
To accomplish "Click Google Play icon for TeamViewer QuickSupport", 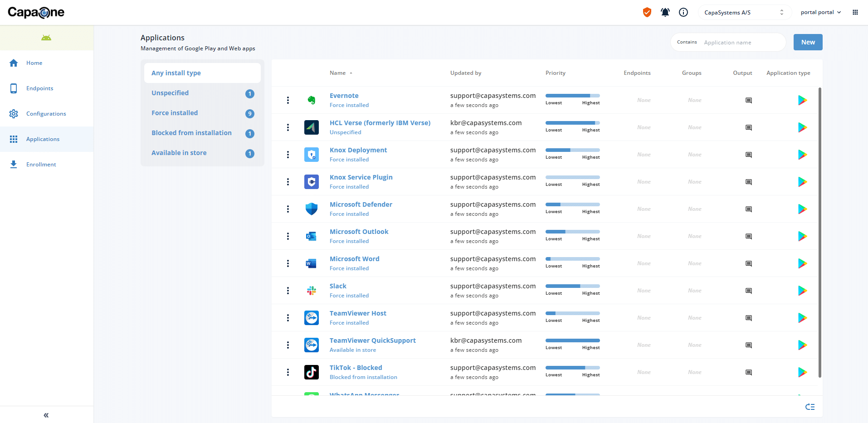I will tap(802, 345).
